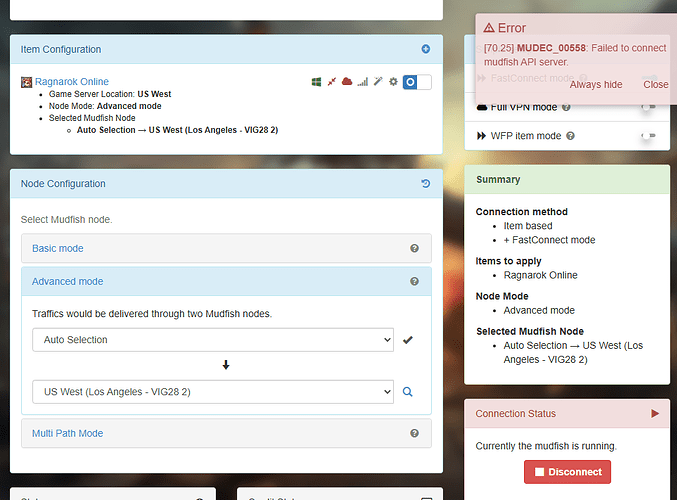The height and width of the screenshot is (500, 677).
Task: Click the help icon next to Advanced mode
Action: click(414, 282)
